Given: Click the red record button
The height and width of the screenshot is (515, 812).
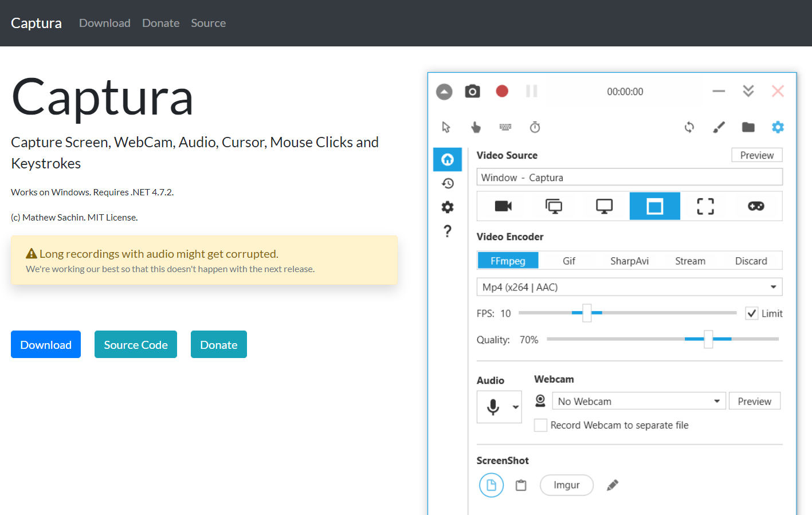Looking at the screenshot, I should pos(502,91).
